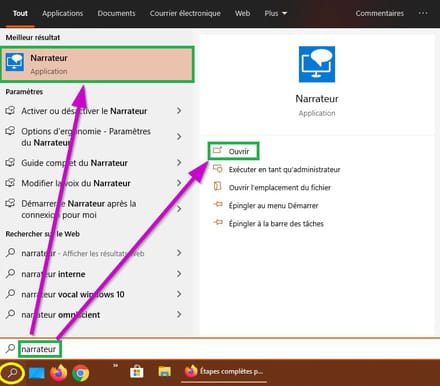Click magnifier icon beside narrateur interne
The width and height of the screenshot is (440, 386).
[10, 274]
